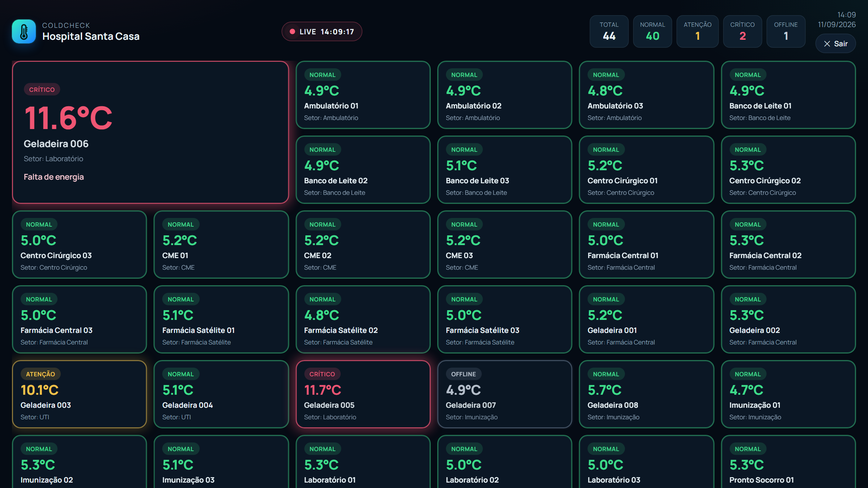Open the Ambulatório 02 sensor card

(x=505, y=95)
